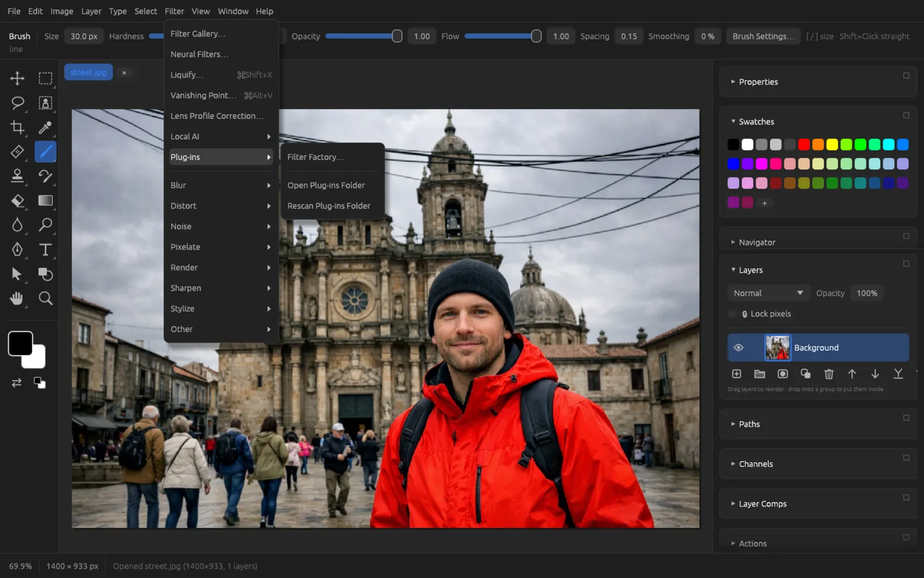Open the Layer menu in menu bar

click(x=91, y=11)
